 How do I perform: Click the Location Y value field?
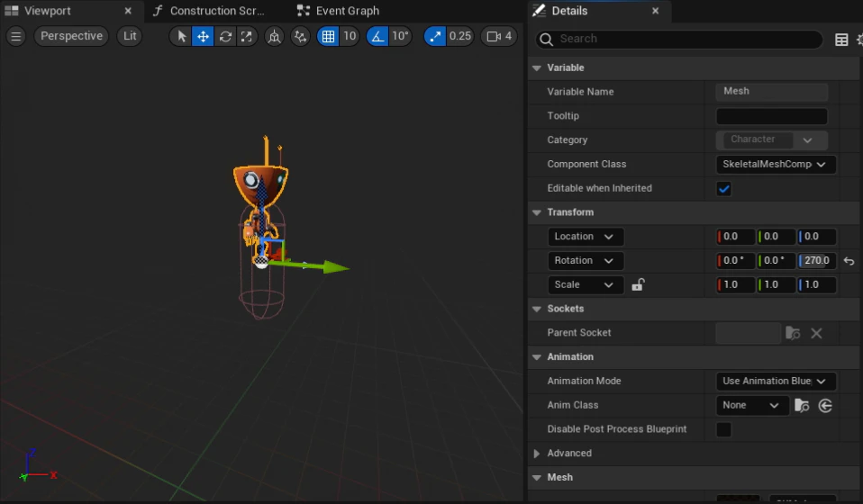(777, 237)
